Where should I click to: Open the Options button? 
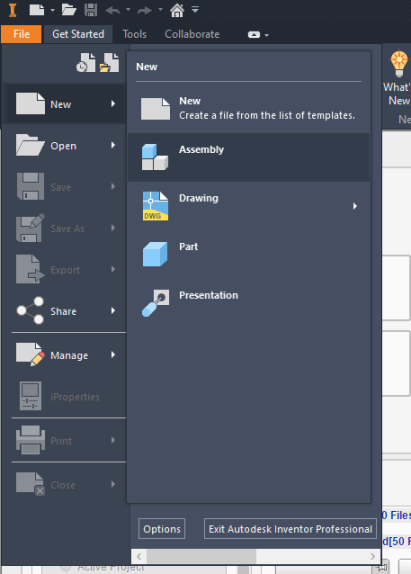point(162,529)
